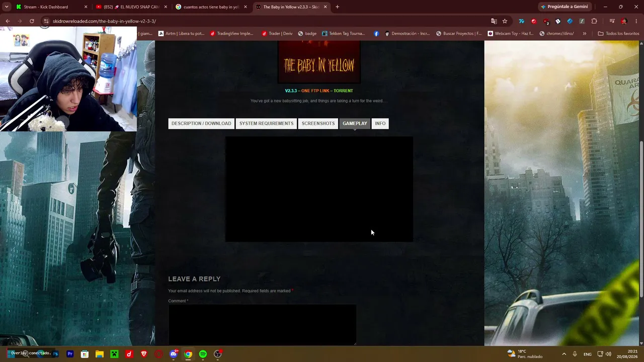Image resolution: width=644 pixels, height=362 pixels.
Task: Open the Screenshots tab
Action: [x=318, y=124]
